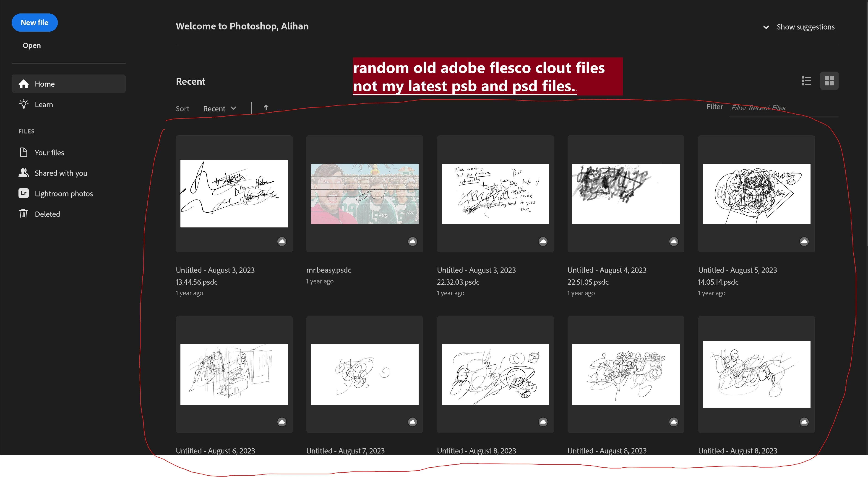Screen dimensions: 868x477
Task: Switch to grid view layout
Action: [829, 81]
